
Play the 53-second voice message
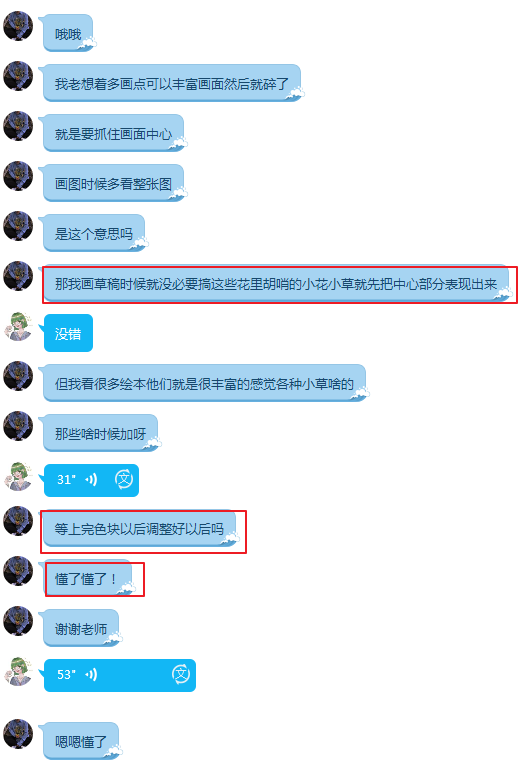click(120, 675)
